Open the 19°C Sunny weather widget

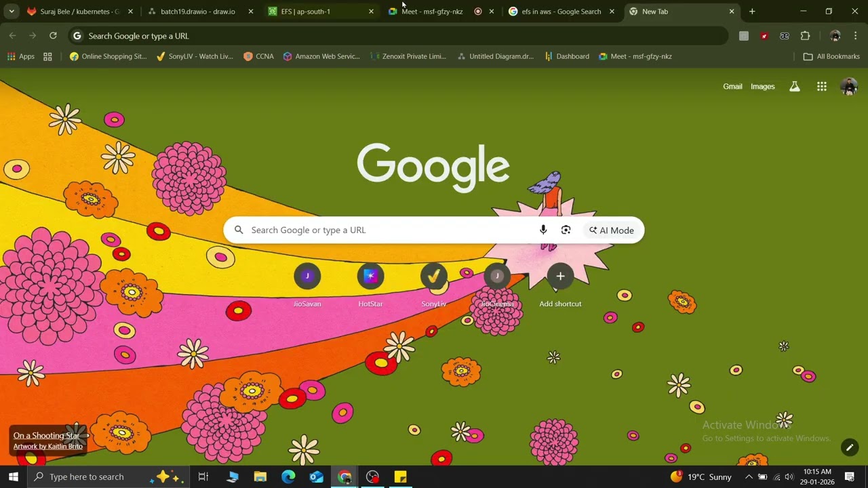pos(701,476)
